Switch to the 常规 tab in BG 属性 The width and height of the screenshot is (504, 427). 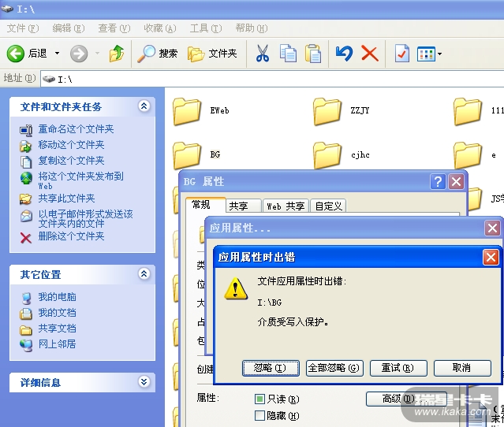(205, 205)
